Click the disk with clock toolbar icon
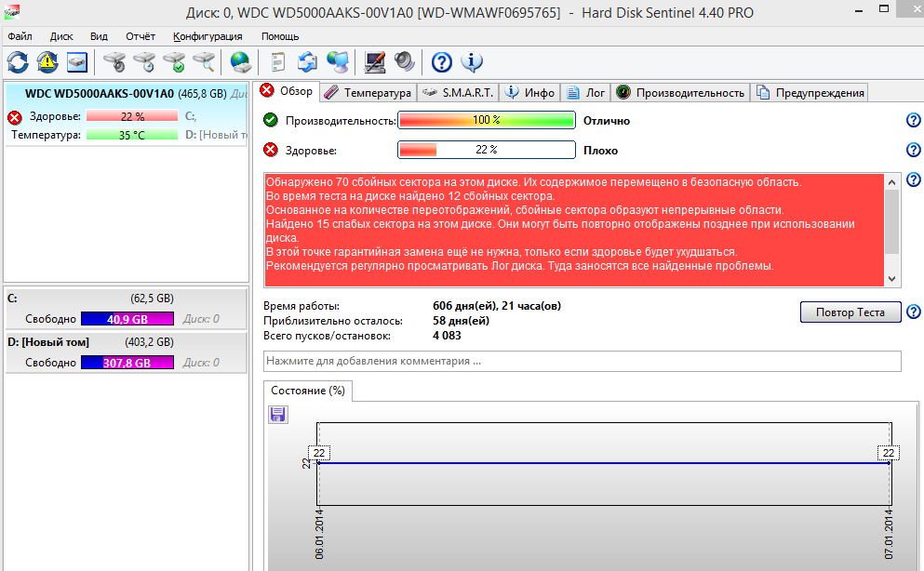The width and height of the screenshot is (924, 571). point(144,61)
